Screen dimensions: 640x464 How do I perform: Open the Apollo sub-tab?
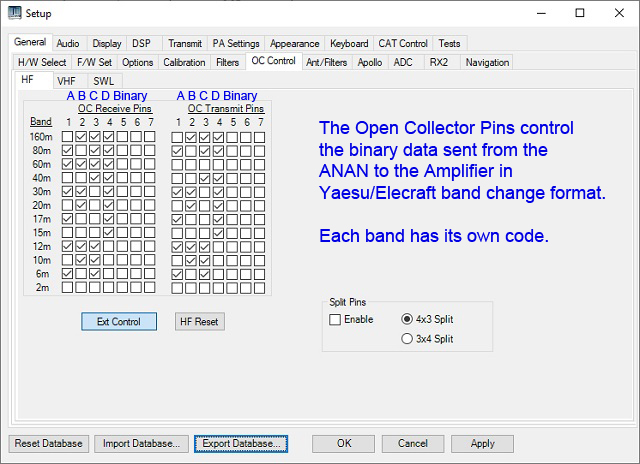coord(370,62)
